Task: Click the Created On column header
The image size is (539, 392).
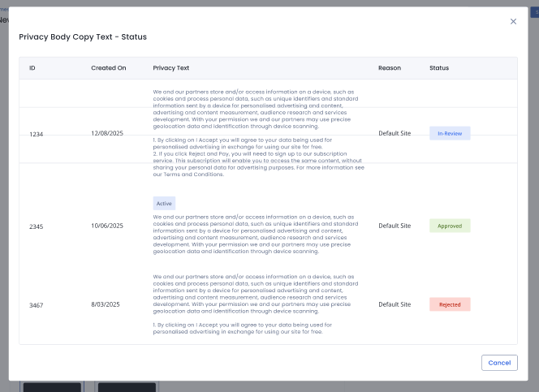Action: click(108, 68)
